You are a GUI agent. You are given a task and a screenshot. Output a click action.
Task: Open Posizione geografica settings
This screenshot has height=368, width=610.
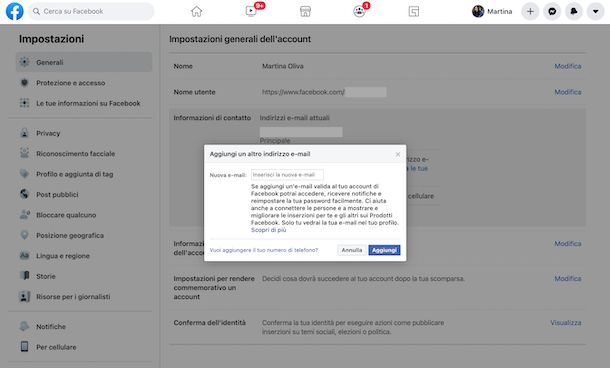(84, 235)
